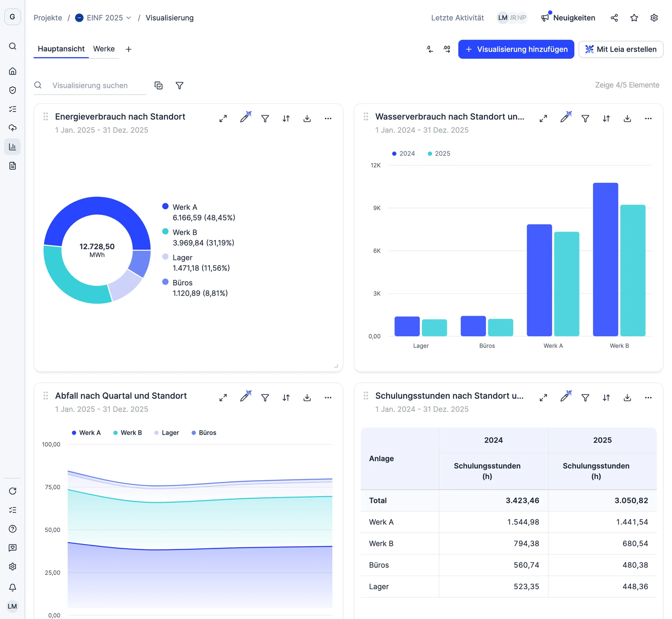Screen dimensions: 672x619
Task: Edit Energieverbrauch chart with AI pencil
Action: coord(245,117)
